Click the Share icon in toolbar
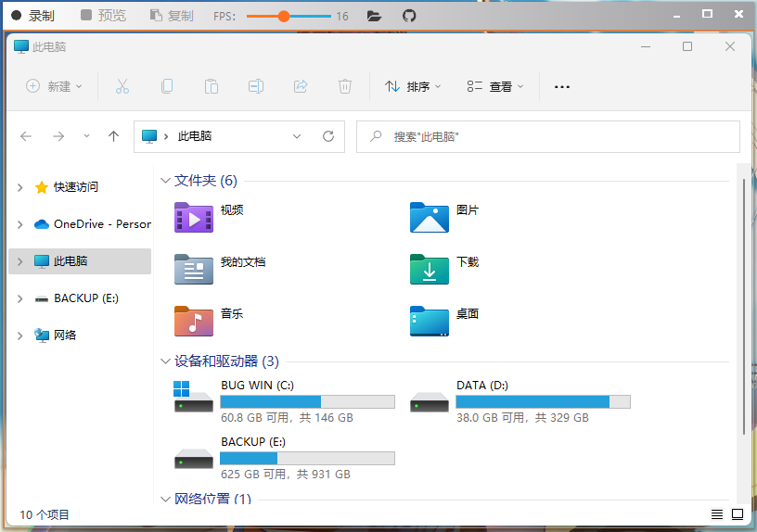Image resolution: width=757 pixels, height=532 pixels. tap(301, 86)
